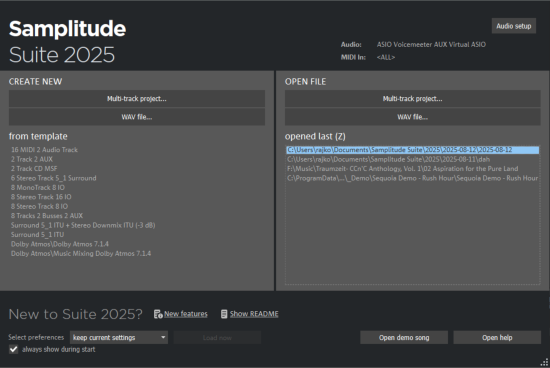
Task: Click the Open help button
Action: (497, 337)
